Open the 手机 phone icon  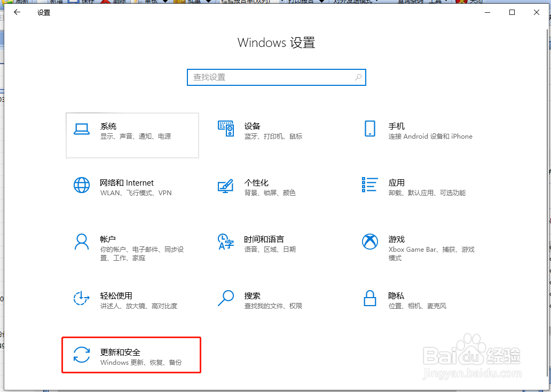tap(369, 129)
